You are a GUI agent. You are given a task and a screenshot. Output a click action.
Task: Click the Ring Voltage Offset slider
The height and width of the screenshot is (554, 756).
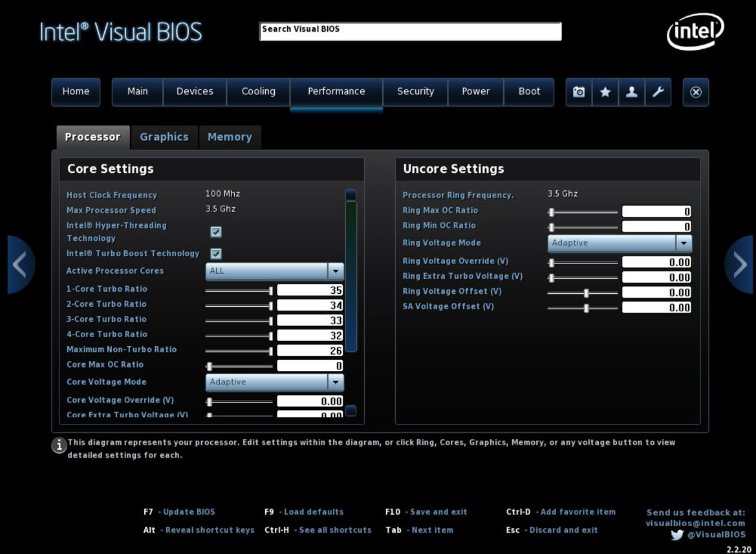583,293
